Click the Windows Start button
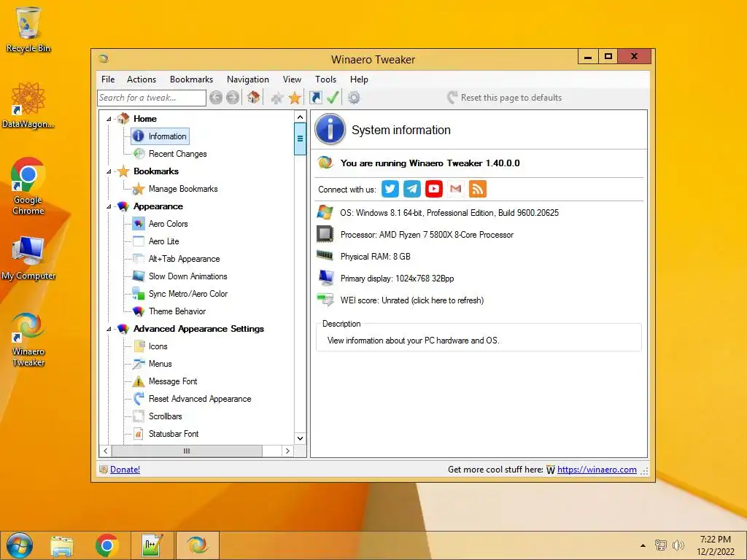 (x=20, y=545)
